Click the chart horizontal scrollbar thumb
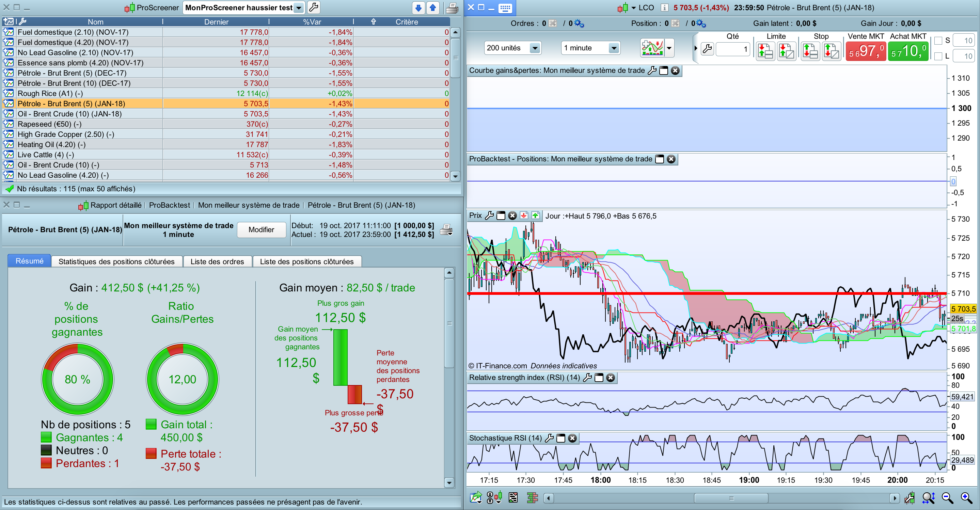The height and width of the screenshot is (510, 980). pos(731,498)
